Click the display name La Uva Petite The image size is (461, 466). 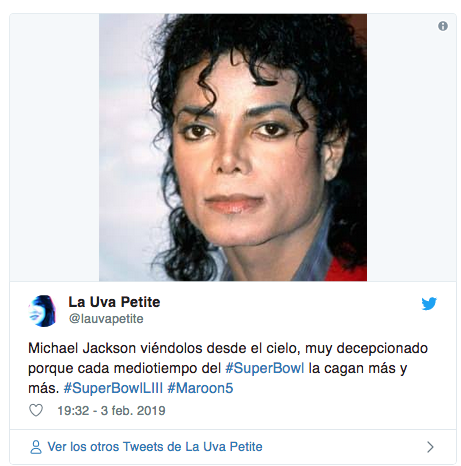114,302
